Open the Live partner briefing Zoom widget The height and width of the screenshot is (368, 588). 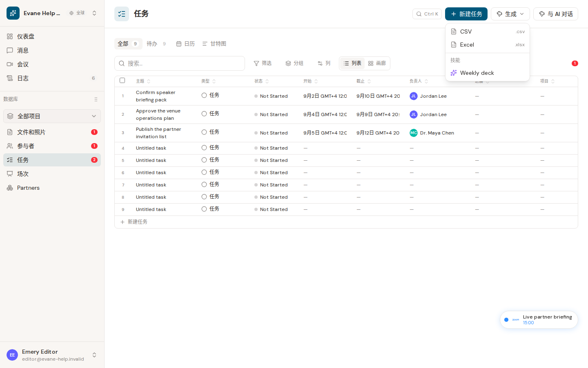[539, 320]
